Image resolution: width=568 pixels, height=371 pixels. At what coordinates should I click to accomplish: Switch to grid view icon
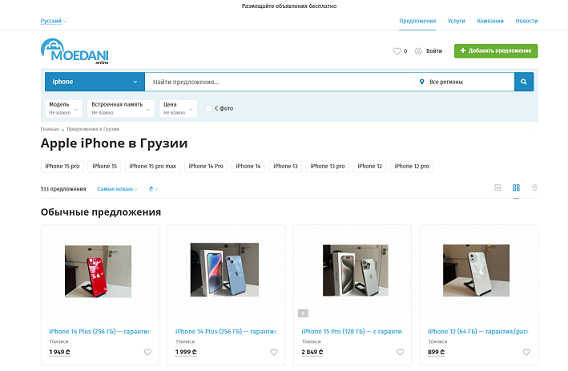pos(516,188)
